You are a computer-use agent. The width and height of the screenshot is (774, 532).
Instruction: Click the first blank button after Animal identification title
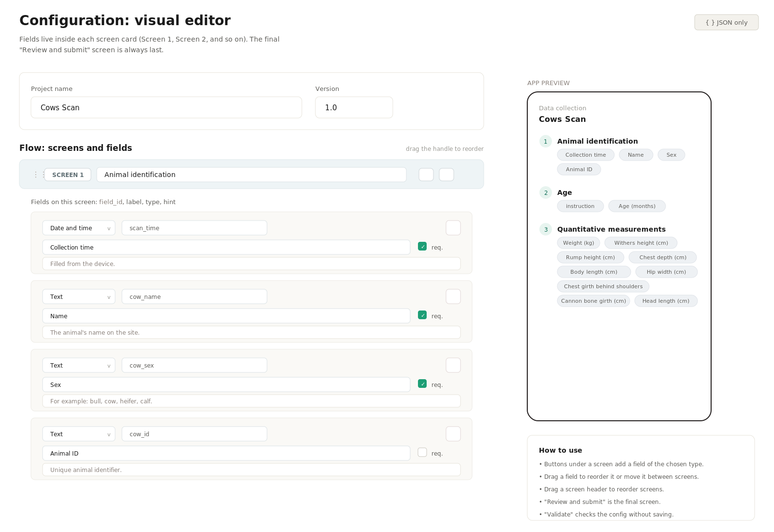tap(426, 175)
